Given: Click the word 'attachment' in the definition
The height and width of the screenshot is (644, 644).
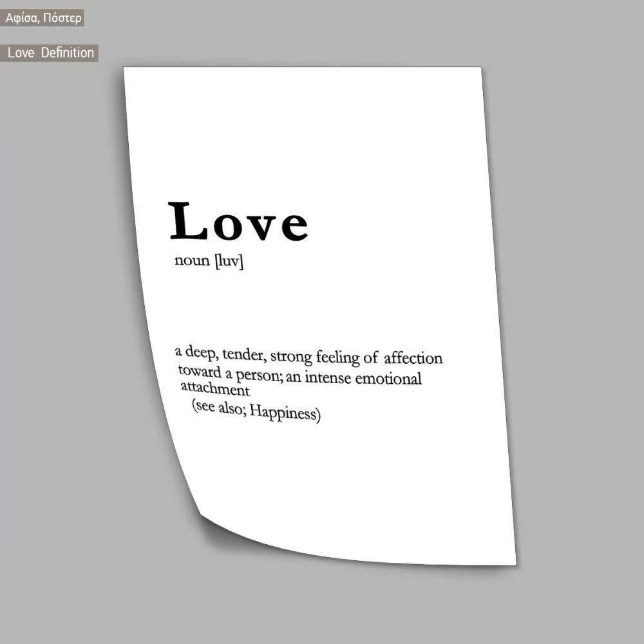Looking at the screenshot, I should (x=214, y=389).
